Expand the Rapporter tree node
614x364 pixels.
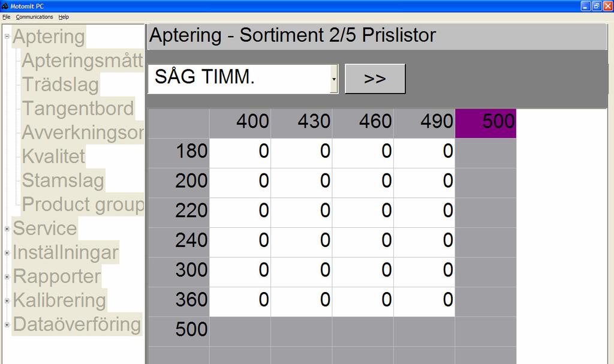7,276
